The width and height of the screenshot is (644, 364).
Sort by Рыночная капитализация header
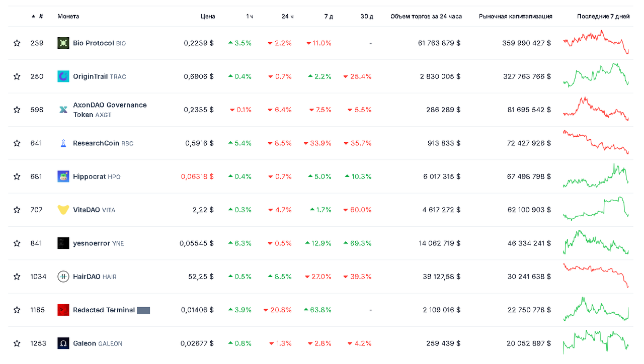515,16
